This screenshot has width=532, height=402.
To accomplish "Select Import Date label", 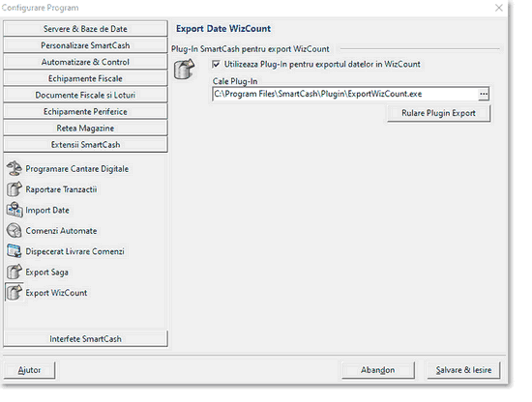I will pos(47,210).
